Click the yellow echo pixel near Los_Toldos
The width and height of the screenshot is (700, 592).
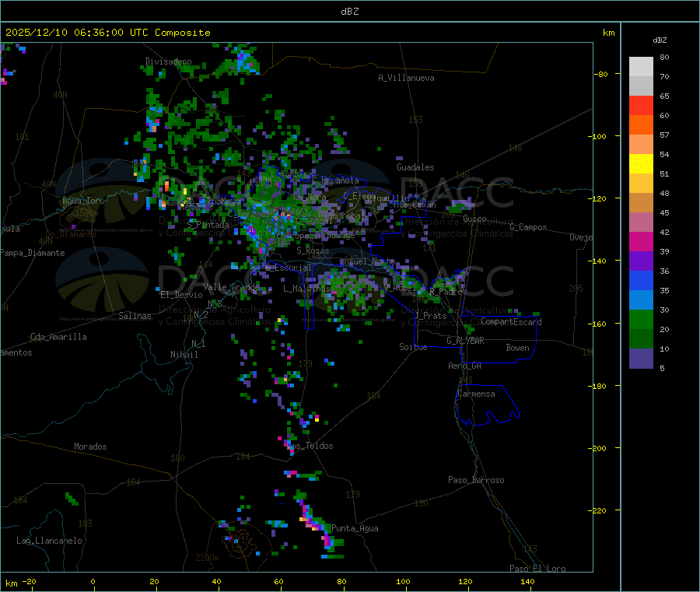click(317, 419)
